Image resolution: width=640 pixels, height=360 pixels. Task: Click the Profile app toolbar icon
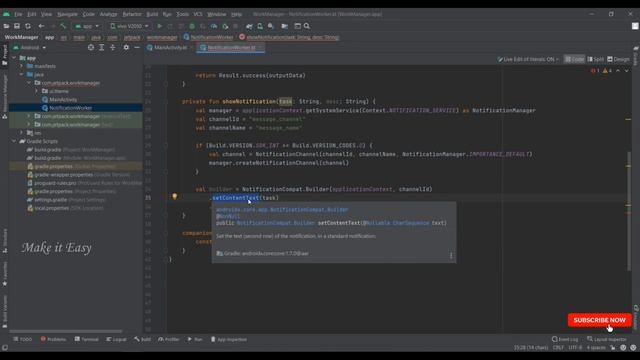213,26
